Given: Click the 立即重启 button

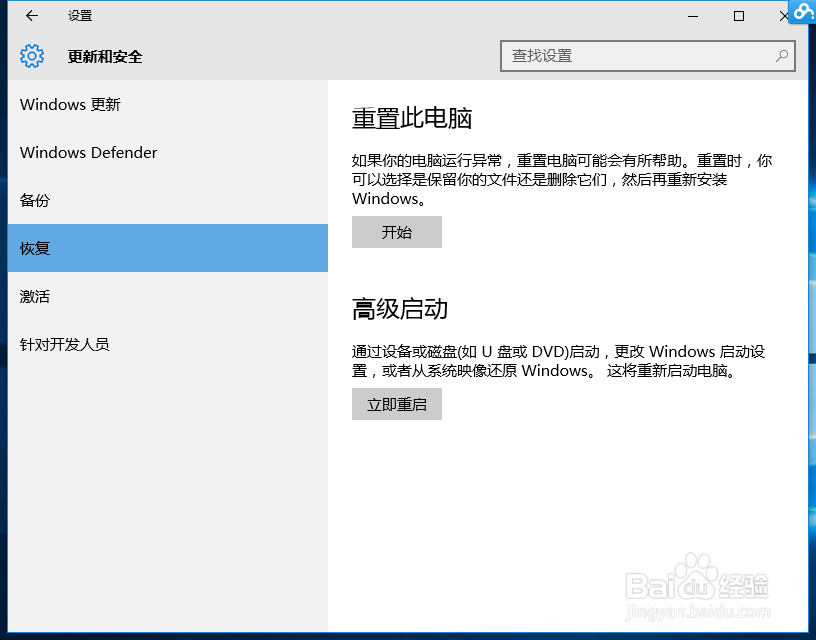Looking at the screenshot, I should click(x=397, y=404).
